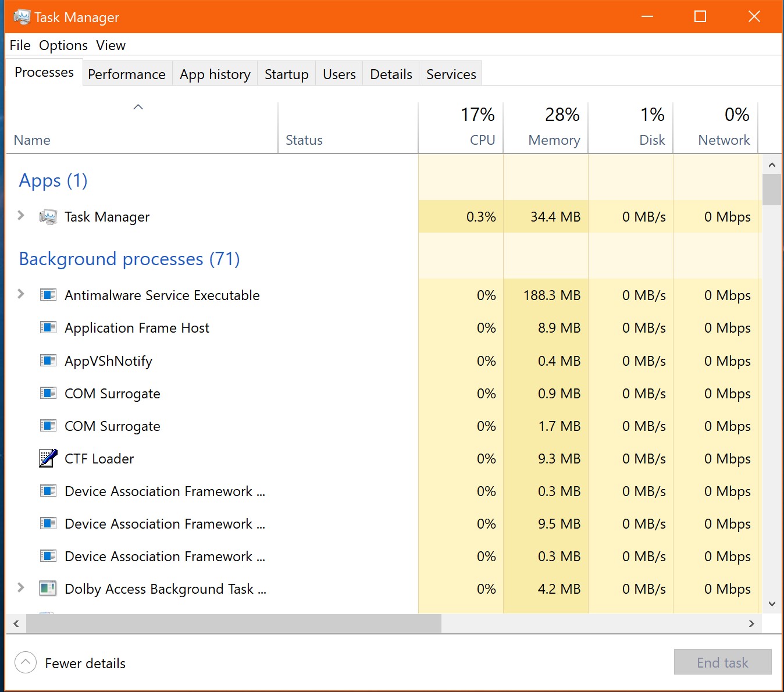Viewport: 784px width, 692px height.
Task: Click the Application Frame Host icon
Action: click(48, 327)
